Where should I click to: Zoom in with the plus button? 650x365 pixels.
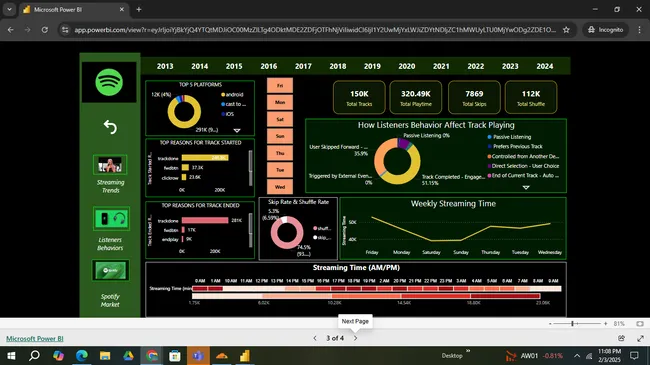click(605, 324)
